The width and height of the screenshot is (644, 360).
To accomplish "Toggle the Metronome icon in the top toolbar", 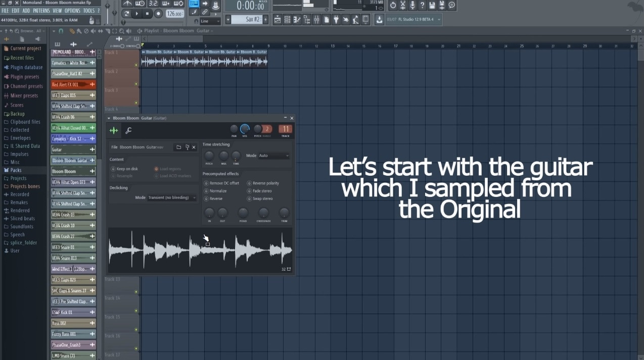I will [128, 4].
